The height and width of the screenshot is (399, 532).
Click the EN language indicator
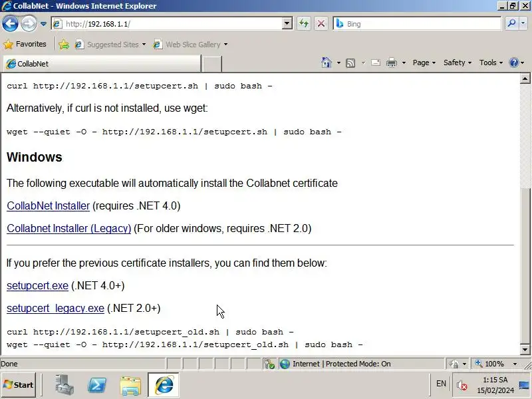(441, 384)
